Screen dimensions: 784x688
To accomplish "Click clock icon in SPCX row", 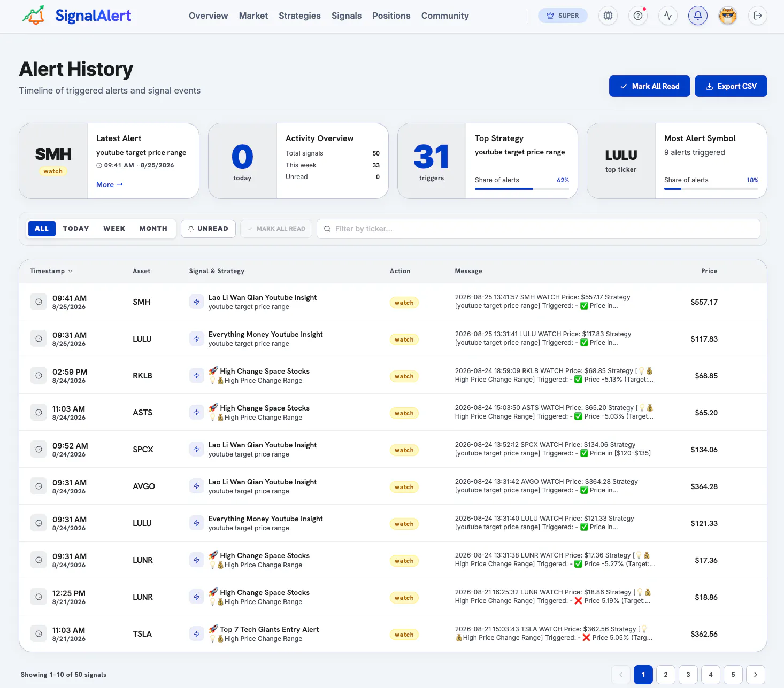I will [x=39, y=450].
